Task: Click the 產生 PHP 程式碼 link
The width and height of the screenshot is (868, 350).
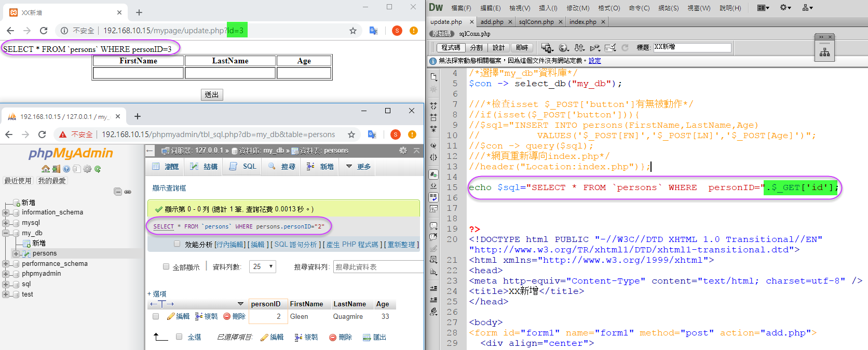Action: tap(352, 245)
